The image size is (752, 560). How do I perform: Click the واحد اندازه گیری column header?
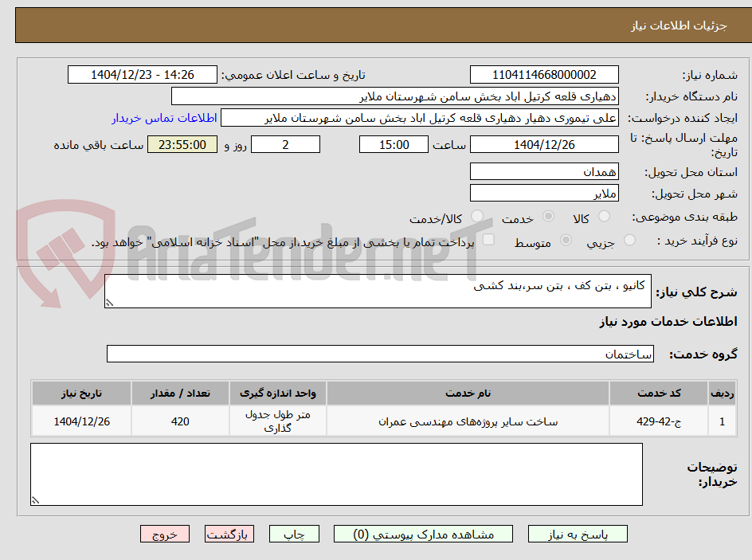(x=278, y=394)
